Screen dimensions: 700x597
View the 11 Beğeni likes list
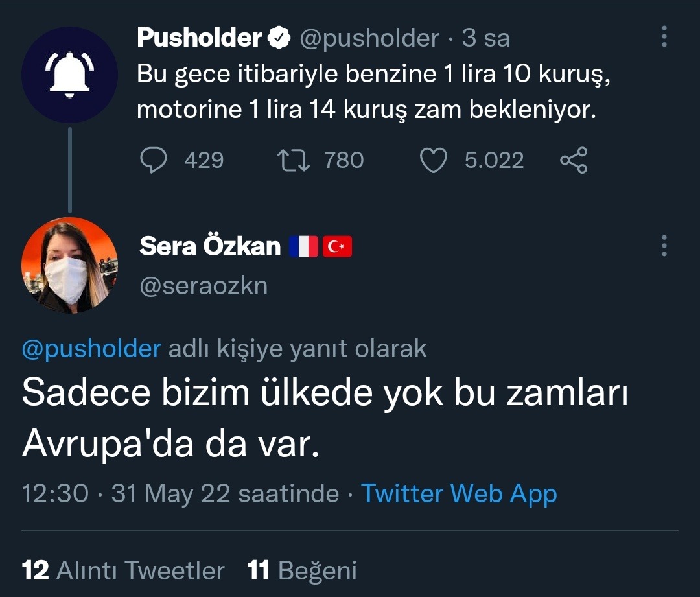302,570
